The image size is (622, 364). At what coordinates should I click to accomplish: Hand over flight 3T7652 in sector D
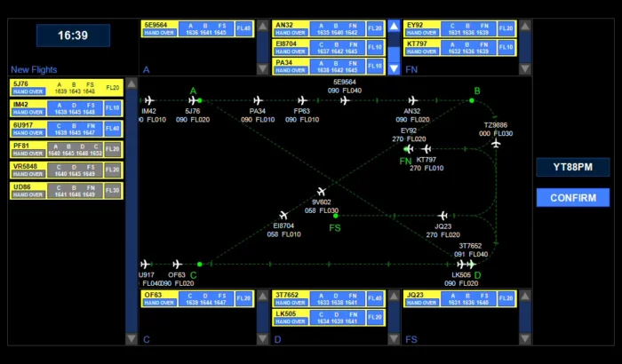tap(291, 303)
